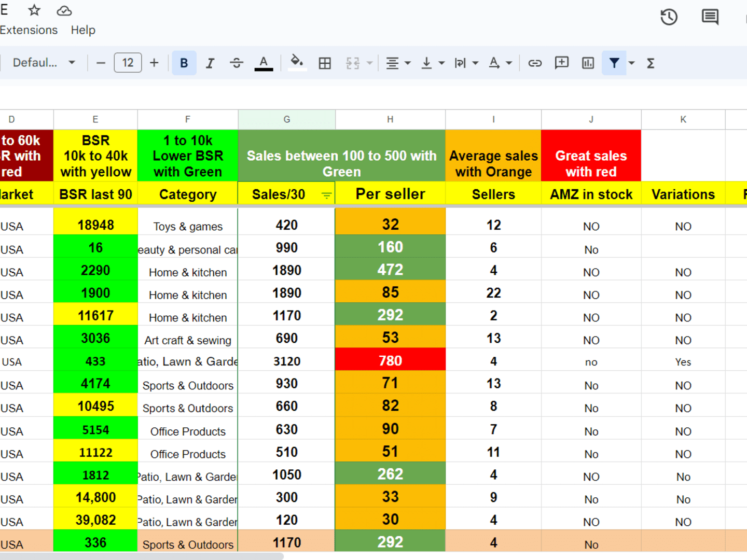Screen dimensions: 747x560
Task: Click the 'Per seller' header cell
Action: coord(390,194)
